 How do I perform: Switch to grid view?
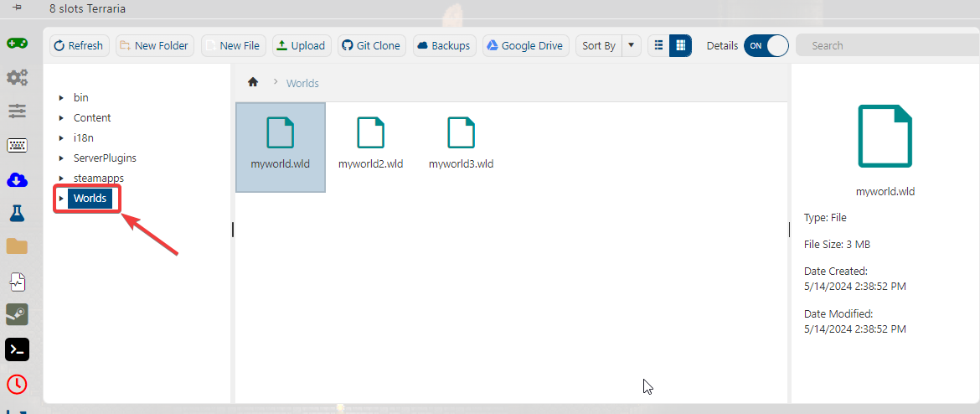pyautogui.click(x=681, y=45)
